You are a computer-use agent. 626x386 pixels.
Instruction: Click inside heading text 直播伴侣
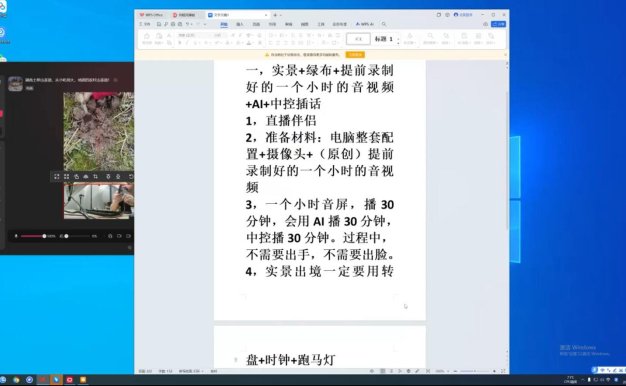(291, 121)
